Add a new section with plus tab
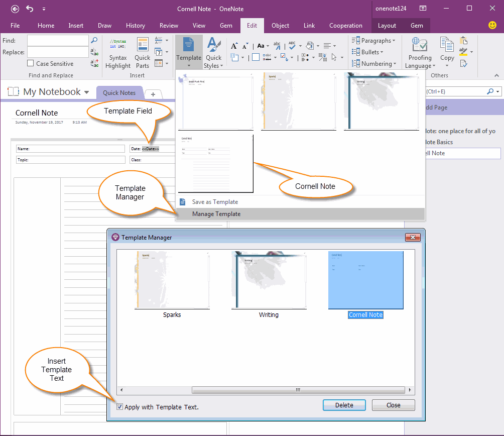 153,94
